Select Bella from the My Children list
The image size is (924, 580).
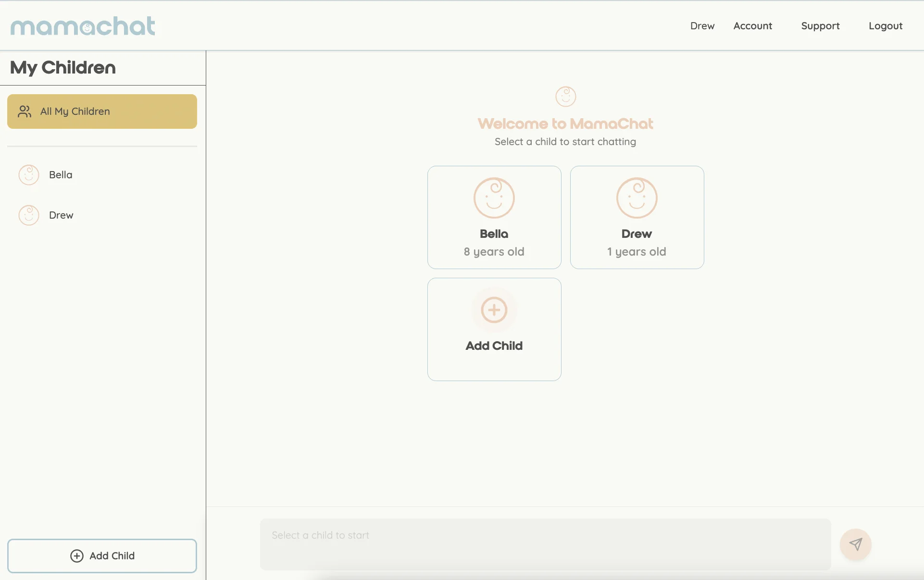(60, 175)
